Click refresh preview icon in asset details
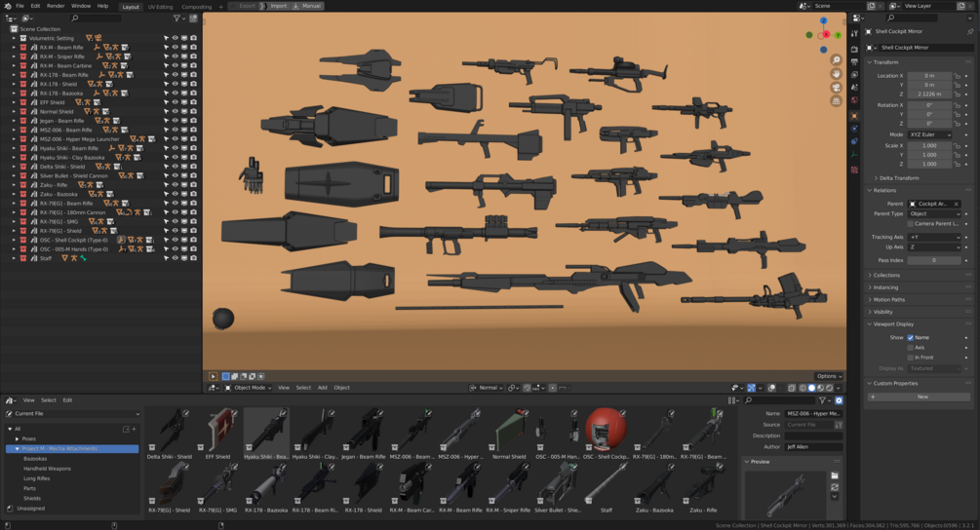 point(835,487)
